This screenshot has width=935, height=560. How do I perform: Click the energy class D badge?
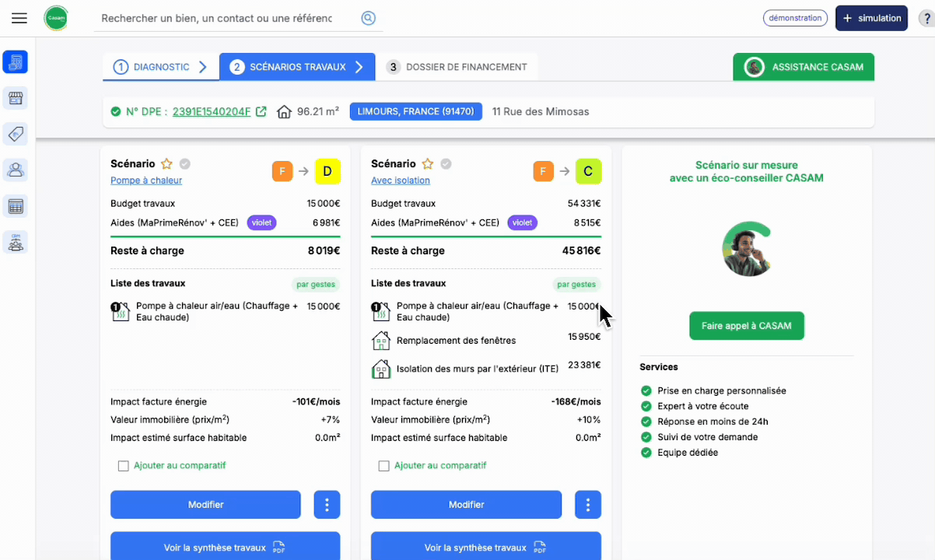(327, 171)
